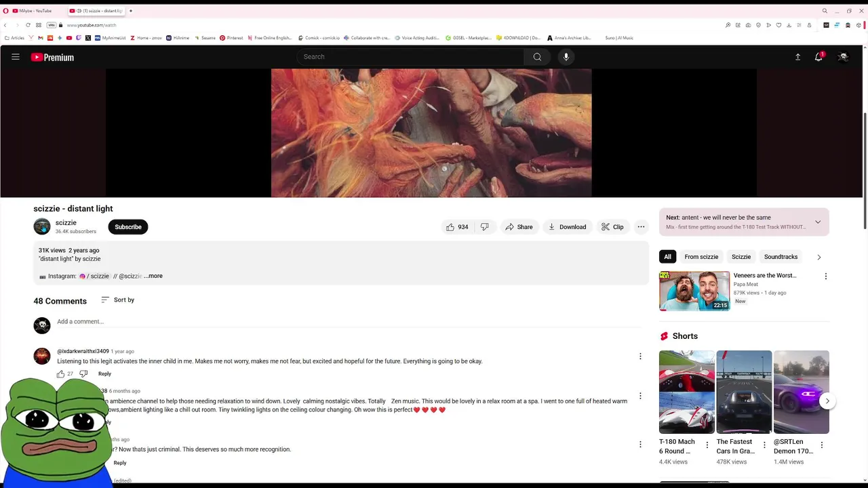The image size is (868, 488).
Task: Open @ixdarkwraithxi3409 profile avatar
Action: pyautogui.click(x=42, y=356)
